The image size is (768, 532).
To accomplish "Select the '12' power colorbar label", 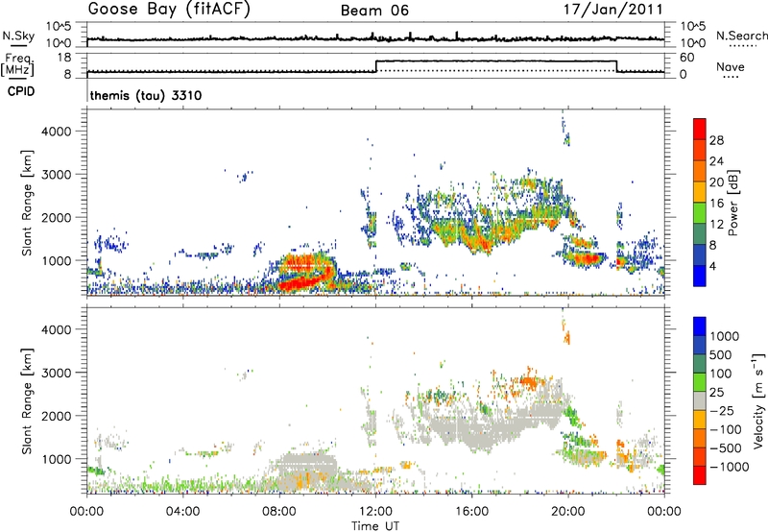I will click(x=716, y=225).
